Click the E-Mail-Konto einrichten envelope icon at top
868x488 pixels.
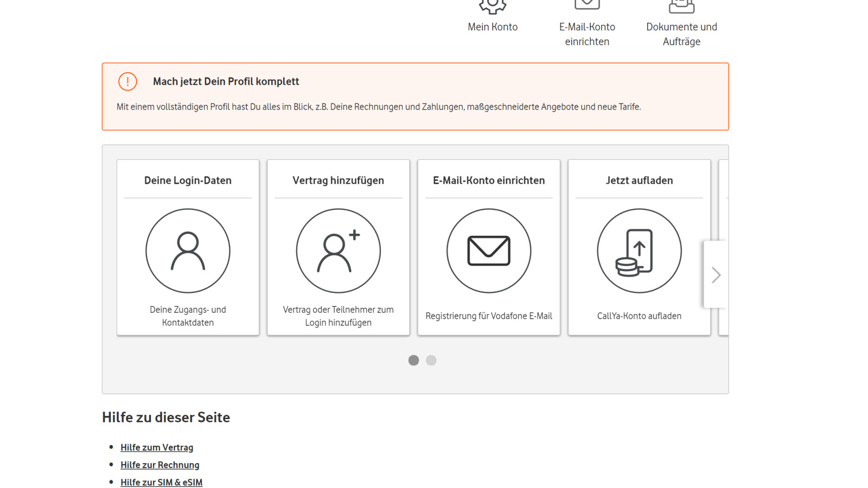click(586, 4)
